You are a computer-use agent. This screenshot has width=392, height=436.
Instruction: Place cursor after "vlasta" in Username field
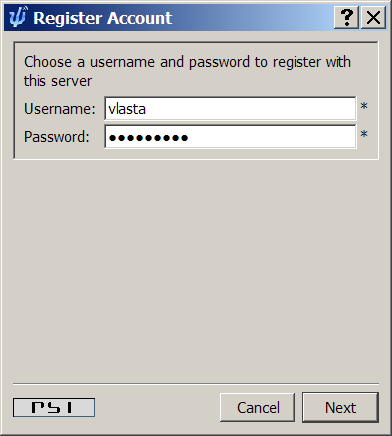pos(147,109)
